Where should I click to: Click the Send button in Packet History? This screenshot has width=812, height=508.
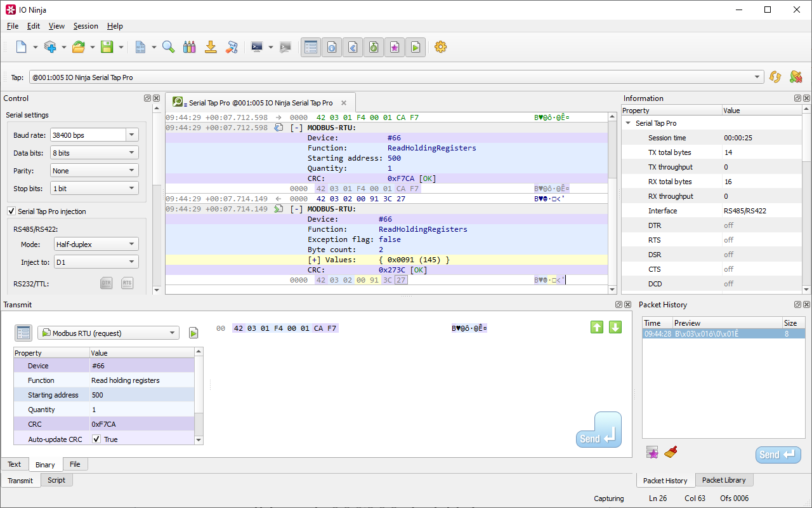778,455
